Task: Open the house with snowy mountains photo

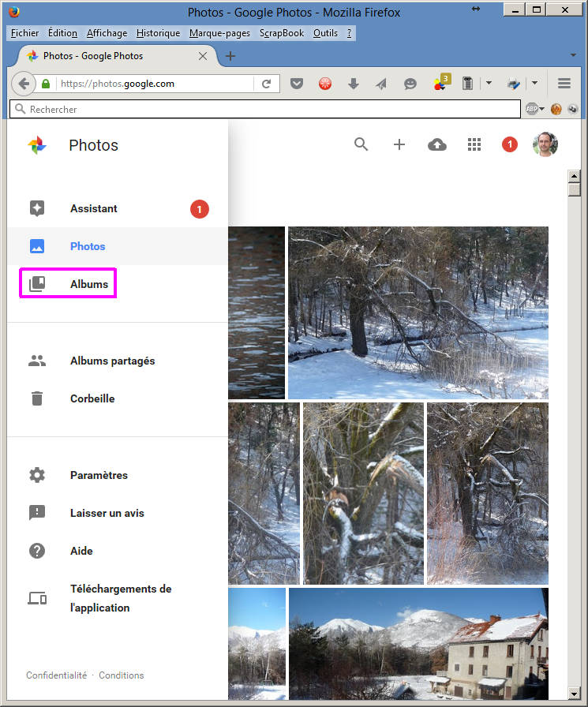Action: [x=418, y=644]
